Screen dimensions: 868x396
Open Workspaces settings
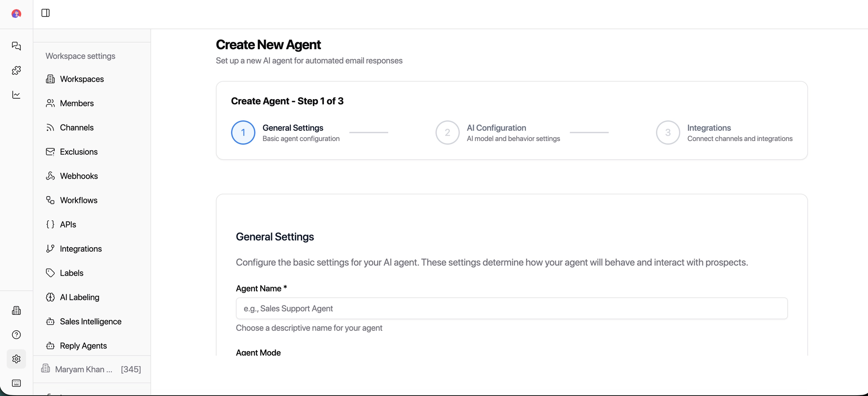coord(81,79)
